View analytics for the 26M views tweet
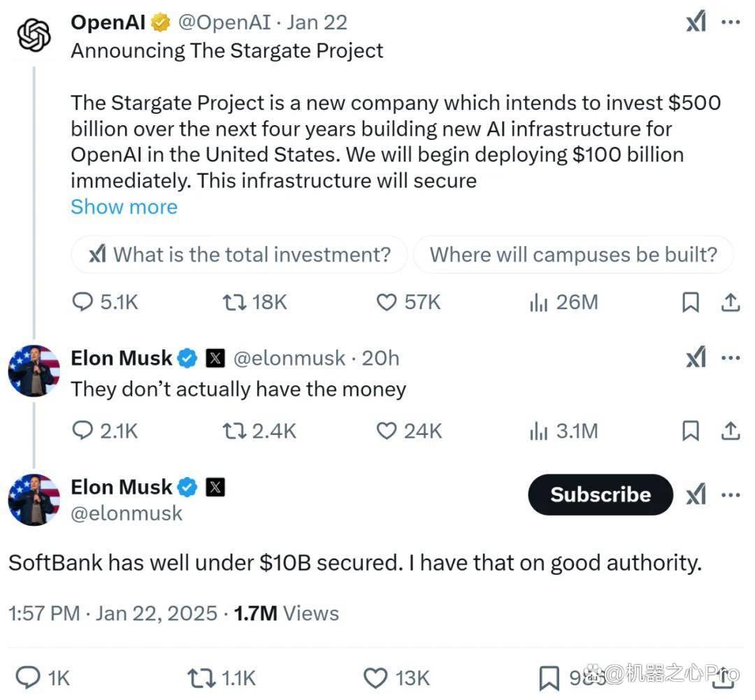Image resolution: width=755 pixels, height=700 pixels. [563, 303]
